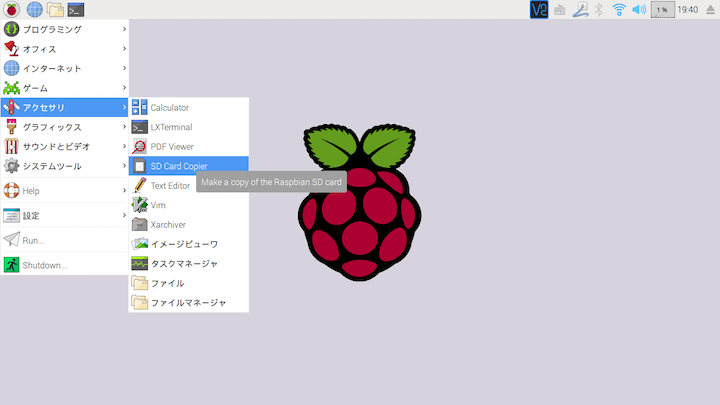
Task: Open the グラフィックス menu category
Action: (65, 127)
